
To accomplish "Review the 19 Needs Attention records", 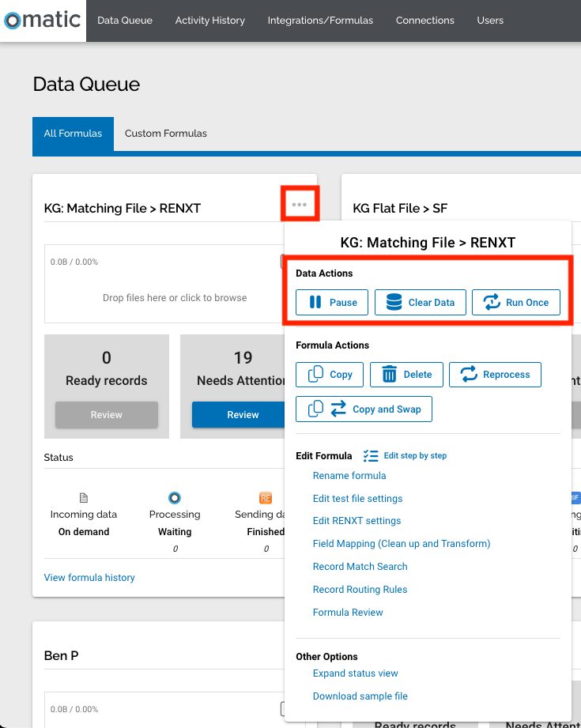I will 243,414.
